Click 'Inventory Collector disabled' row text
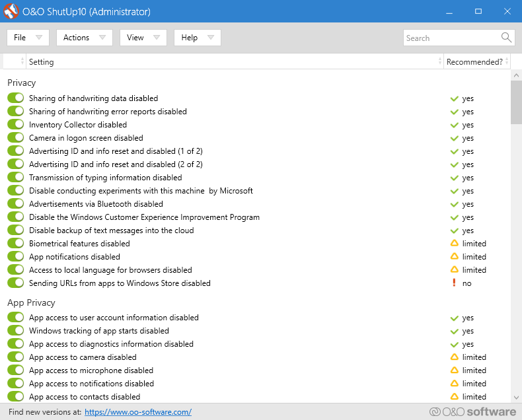This screenshot has height=420, width=522. click(78, 125)
